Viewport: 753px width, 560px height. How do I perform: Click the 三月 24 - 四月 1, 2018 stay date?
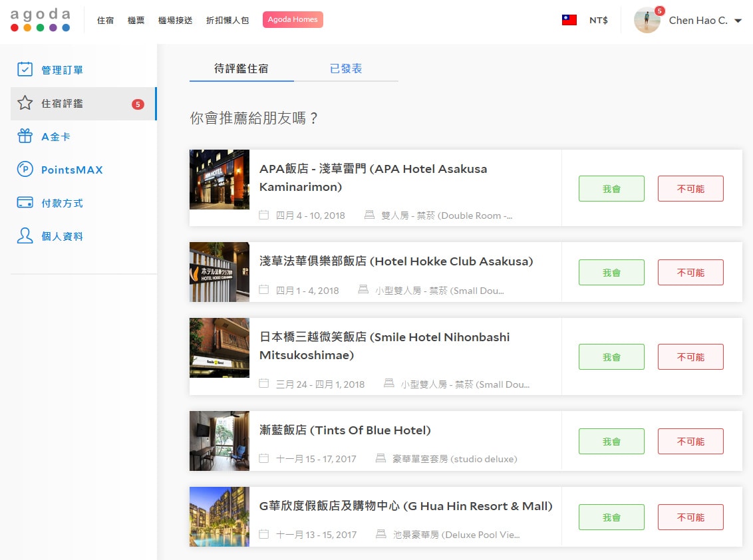[321, 384]
